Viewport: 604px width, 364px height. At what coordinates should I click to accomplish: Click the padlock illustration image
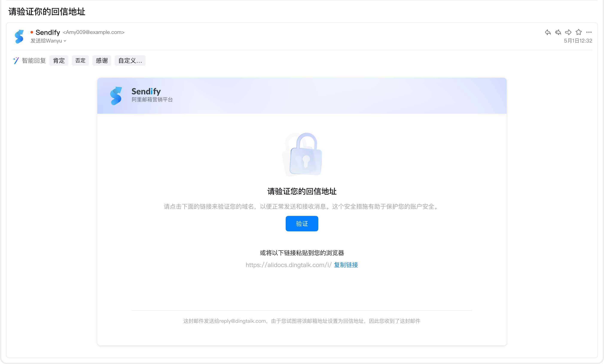(302, 154)
